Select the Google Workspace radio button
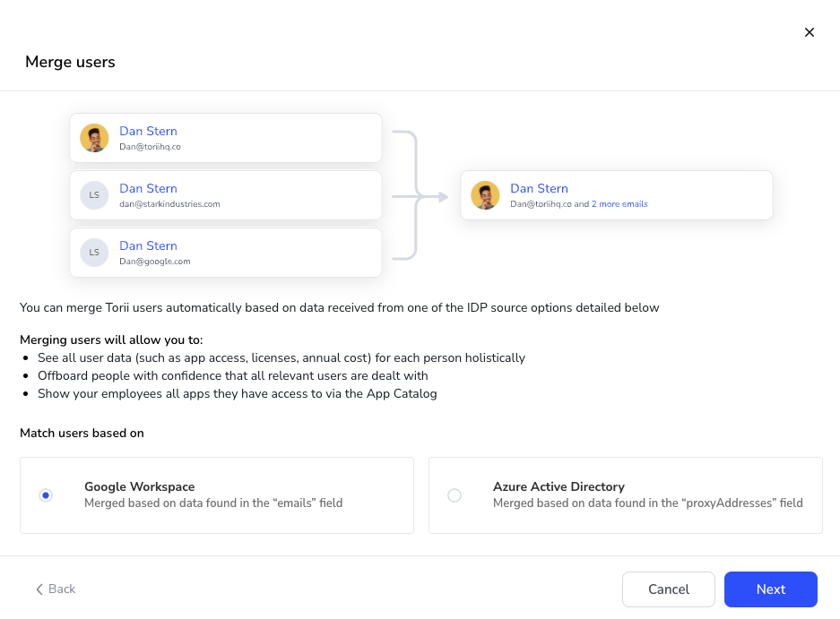 46,495
